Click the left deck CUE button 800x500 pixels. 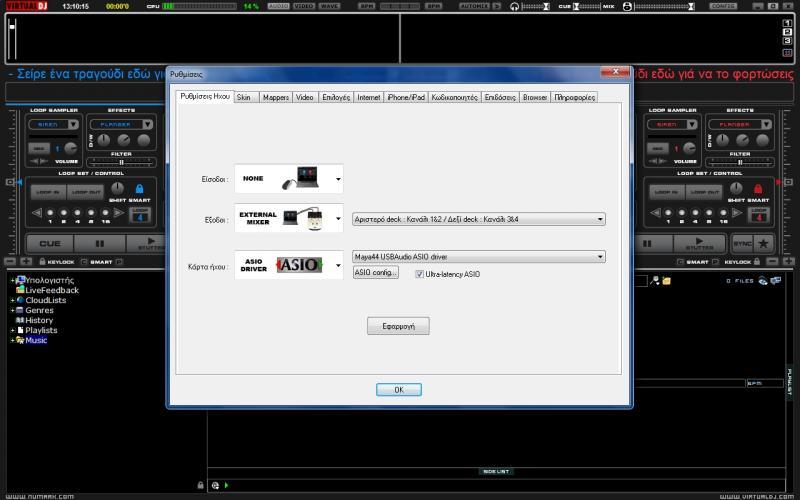click(x=50, y=244)
